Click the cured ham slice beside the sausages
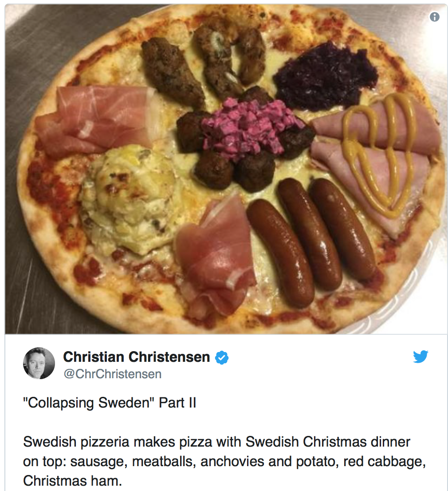448x491 pixels. (214, 258)
